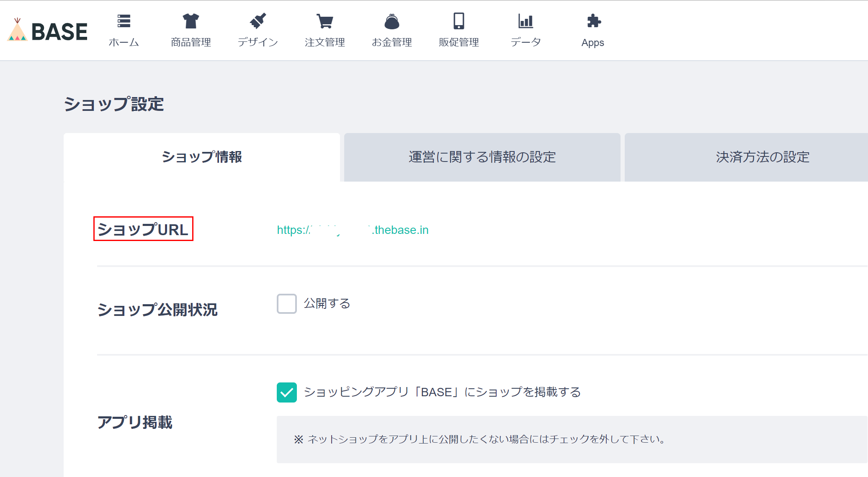Open the 決済方法の設定 tab
This screenshot has height=477, width=868.
762,157
